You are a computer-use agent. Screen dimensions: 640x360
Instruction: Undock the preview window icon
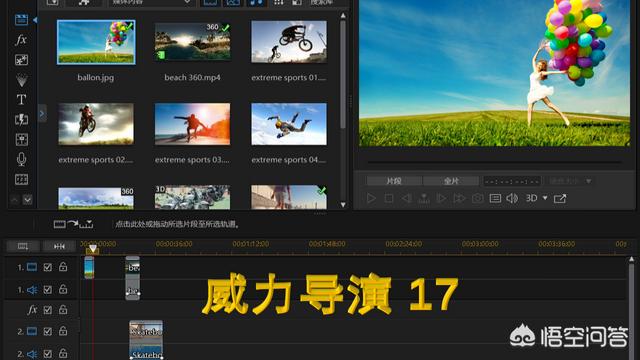(560, 198)
